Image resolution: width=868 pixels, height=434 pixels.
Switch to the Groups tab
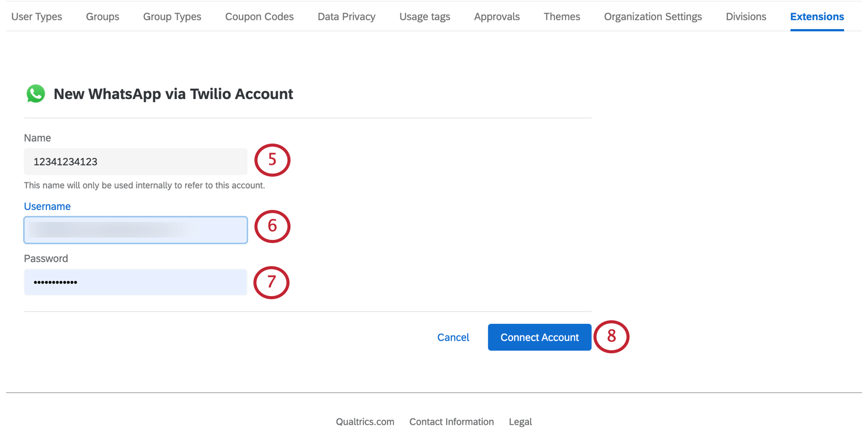(x=103, y=17)
